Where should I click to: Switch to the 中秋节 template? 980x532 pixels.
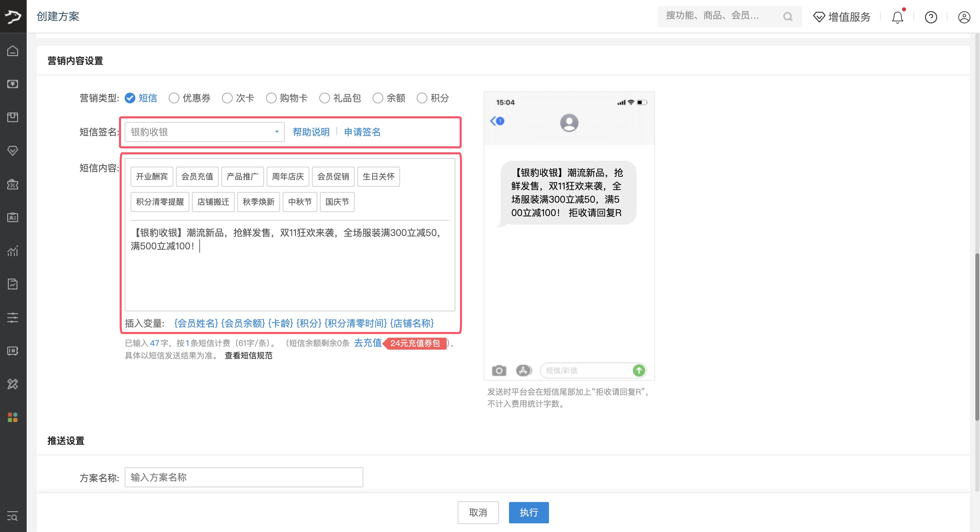pyautogui.click(x=299, y=202)
